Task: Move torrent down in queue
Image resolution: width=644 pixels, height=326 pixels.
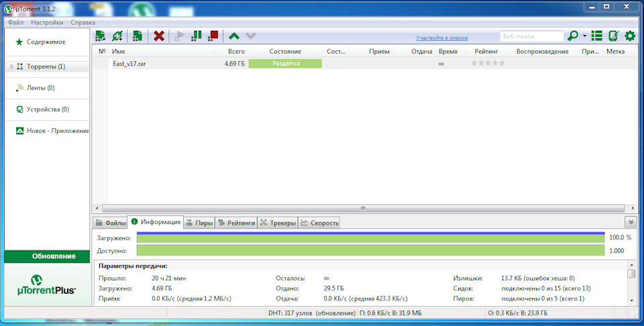Action: 250,36
